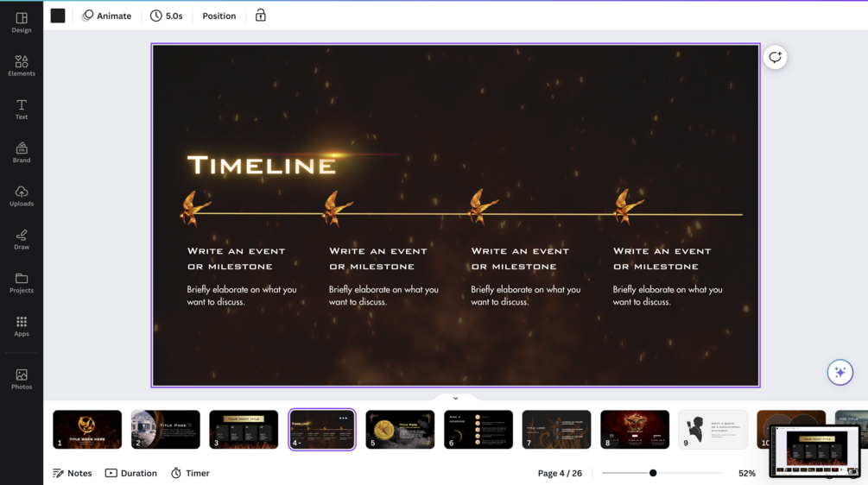Select slide 7 thumbnail
Screen dimensions: 868x485
(x=556, y=429)
